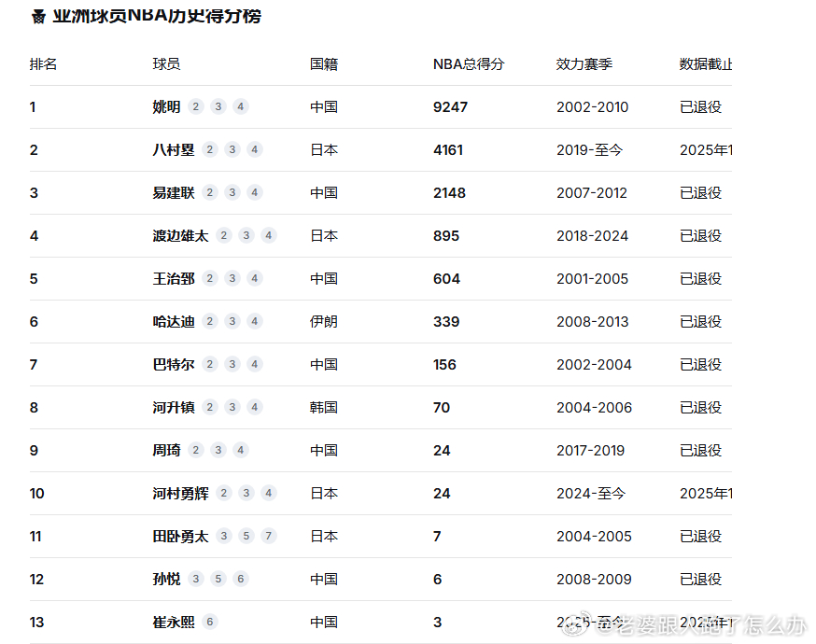Click the score 4161
The height and width of the screenshot is (644, 816).
(448, 150)
